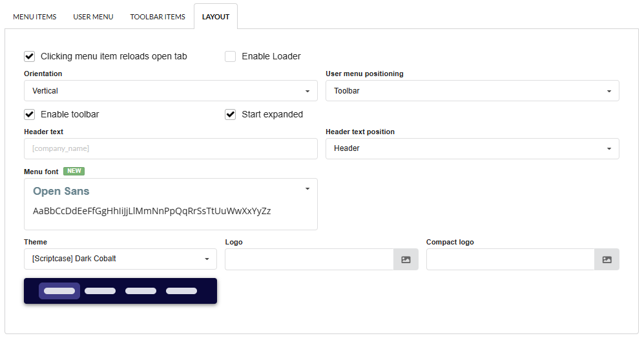
Task: Click the Theme label
Action: coord(36,242)
